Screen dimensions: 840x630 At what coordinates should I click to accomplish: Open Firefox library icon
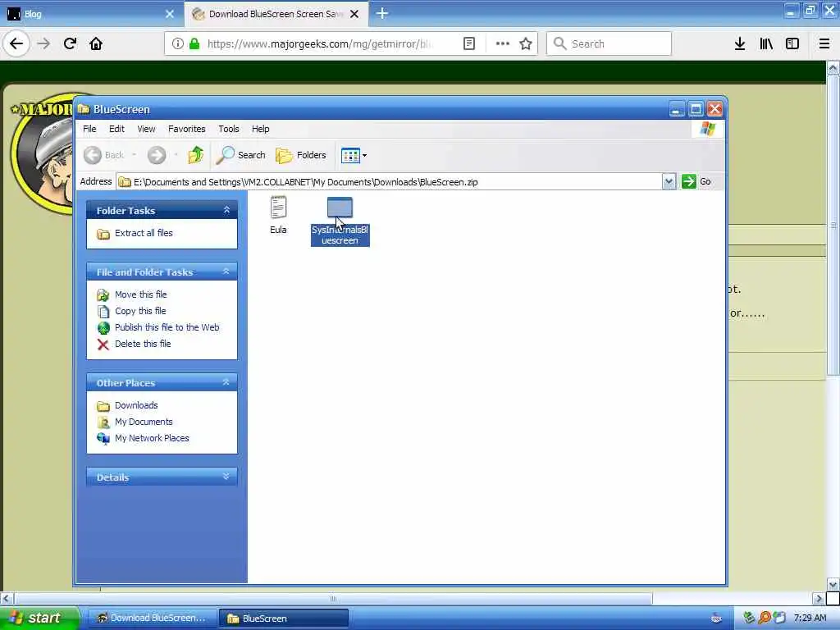[766, 43]
